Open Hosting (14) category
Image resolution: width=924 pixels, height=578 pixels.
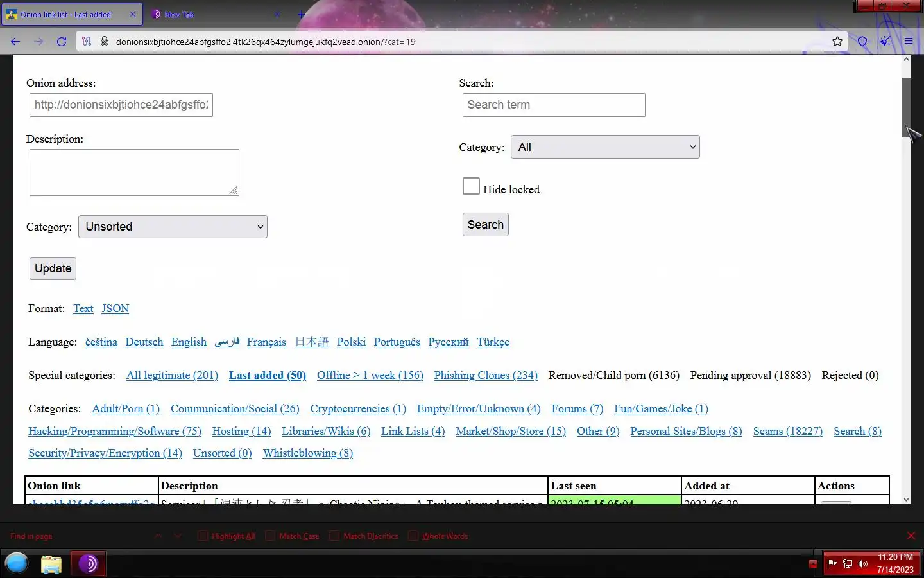click(x=242, y=431)
